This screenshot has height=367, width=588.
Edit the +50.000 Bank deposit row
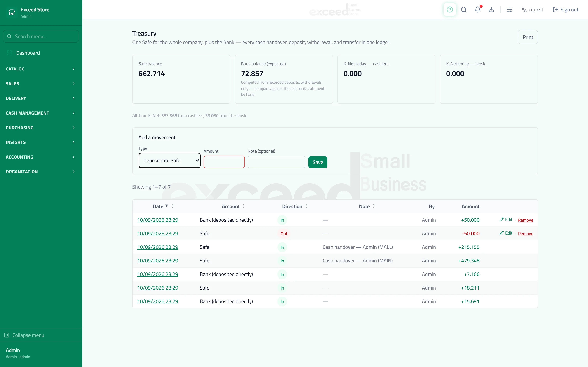click(x=506, y=219)
